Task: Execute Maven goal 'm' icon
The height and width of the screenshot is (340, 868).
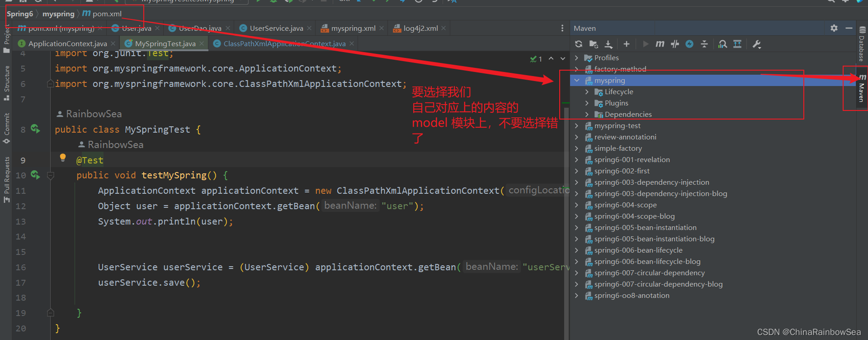Action: [x=660, y=44]
